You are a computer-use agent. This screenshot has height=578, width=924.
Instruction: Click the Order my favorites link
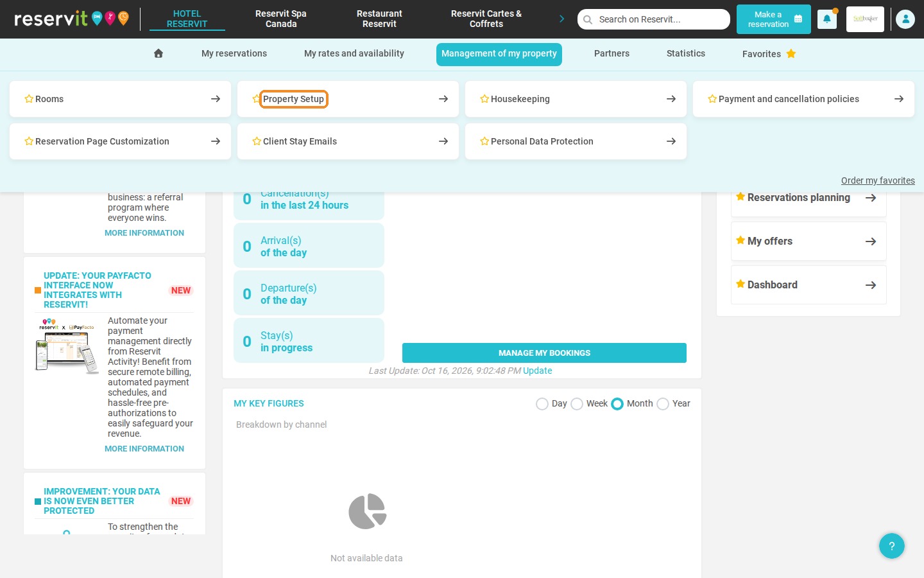878,180
